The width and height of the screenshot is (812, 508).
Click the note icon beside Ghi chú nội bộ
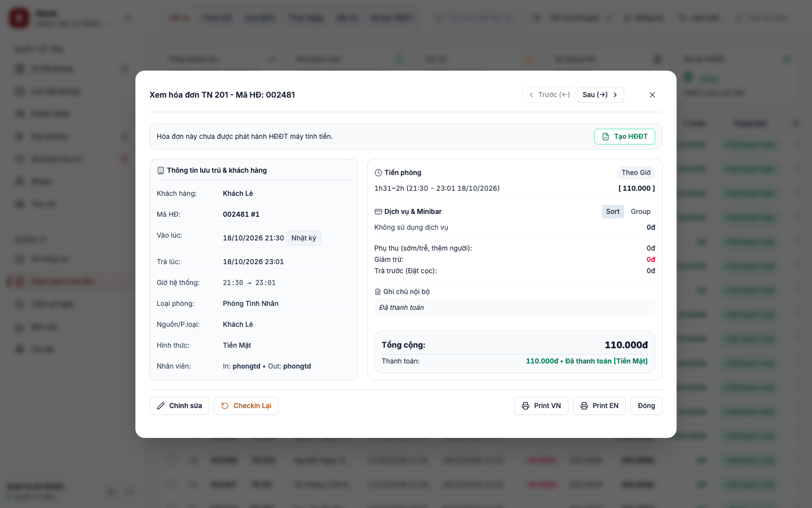coord(378,292)
